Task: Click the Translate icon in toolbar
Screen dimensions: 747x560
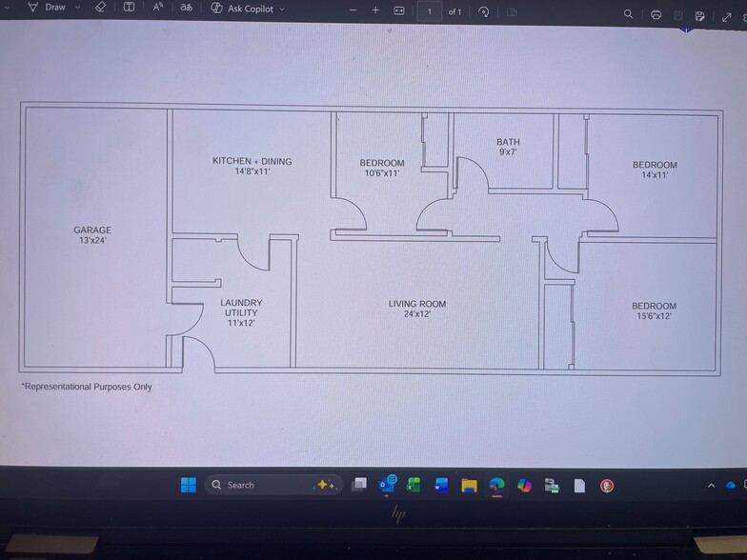Action: 187,8
